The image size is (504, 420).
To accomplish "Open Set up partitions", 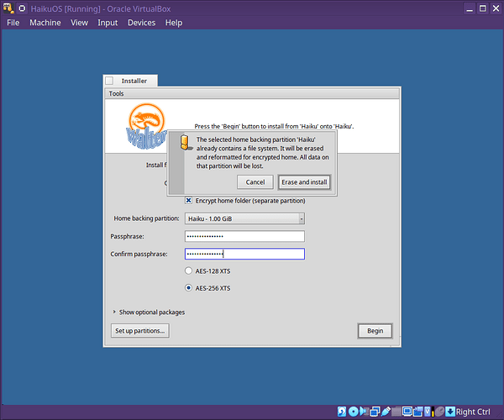I will (139, 331).
